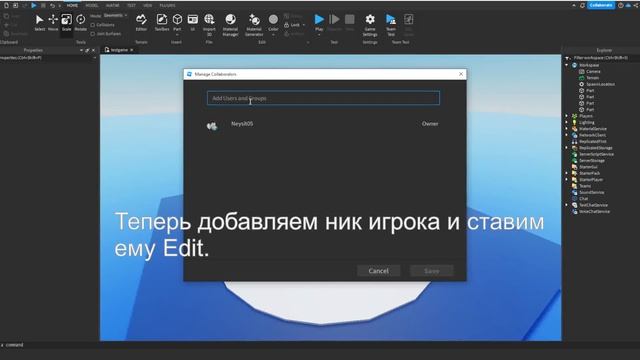This screenshot has width=640, height=360.
Task: Click the Workspace globe icon in Explorer
Action: (x=575, y=65)
